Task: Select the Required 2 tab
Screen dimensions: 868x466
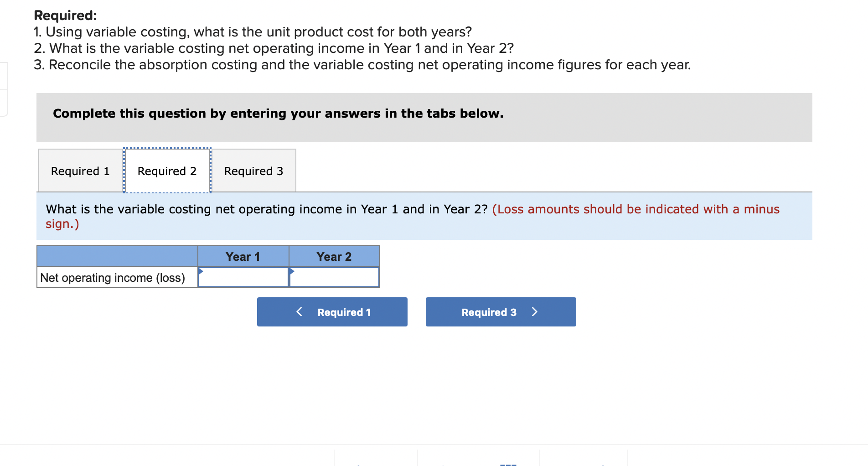Action: 167,171
